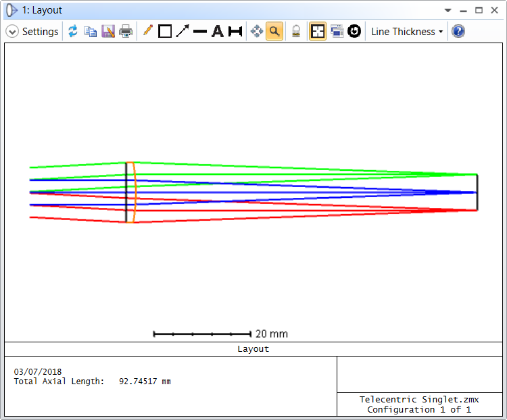The height and width of the screenshot is (420, 507).
Task: Click the black circular reset icon
Action: pos(354,31)
